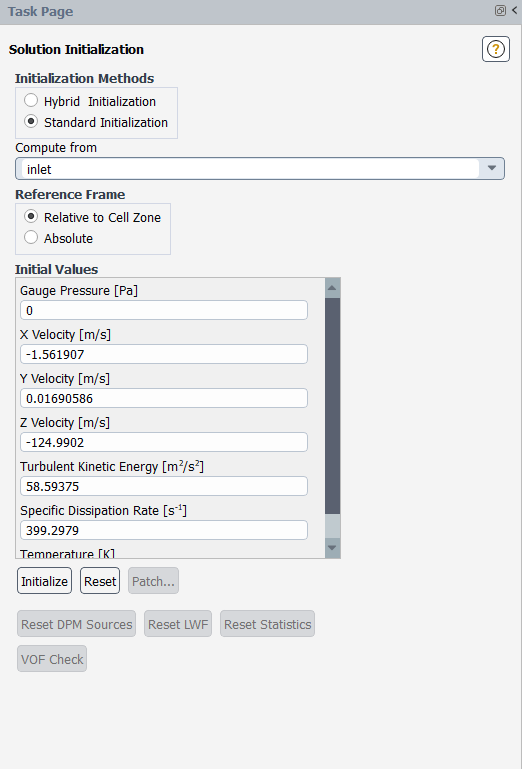Click the Initial Values scroll down arrow
The height and width of the screenshot is (769, 522).
click(x=332, y=548)
